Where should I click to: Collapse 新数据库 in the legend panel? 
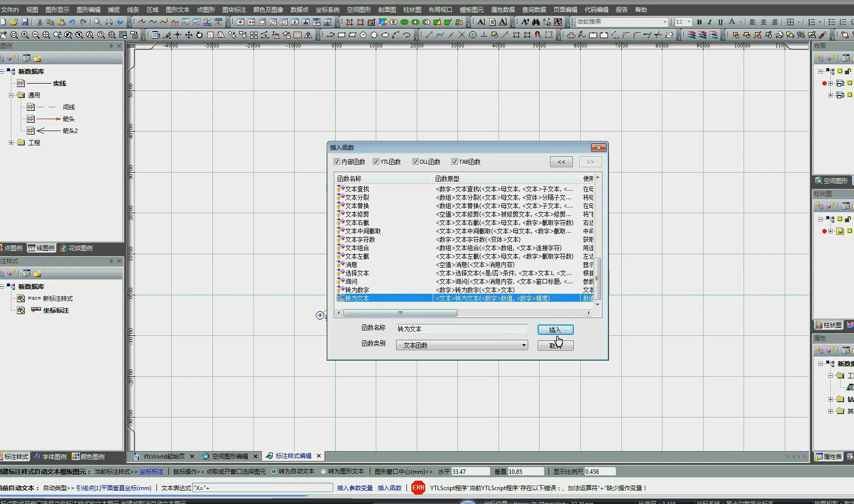pos(2,71)
